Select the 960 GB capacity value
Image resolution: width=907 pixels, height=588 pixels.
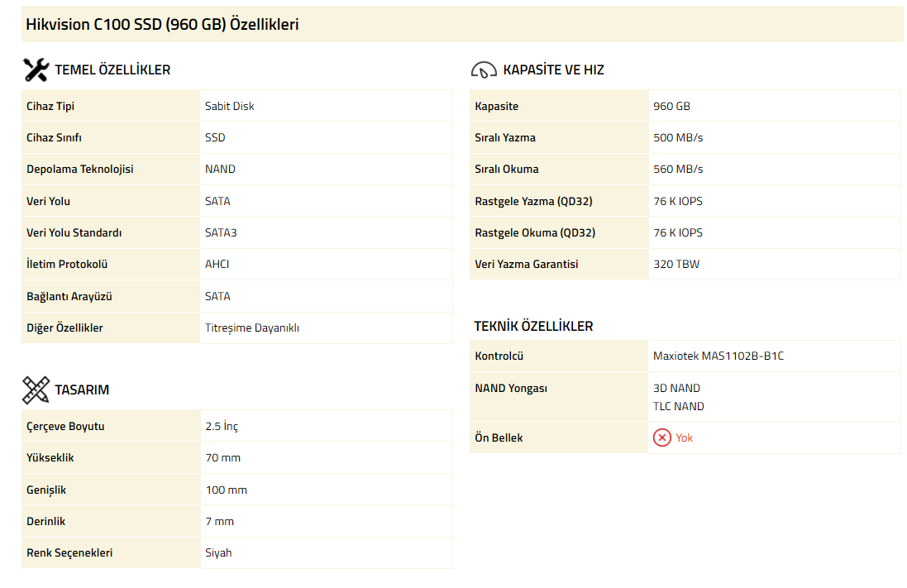click(671, 106)
